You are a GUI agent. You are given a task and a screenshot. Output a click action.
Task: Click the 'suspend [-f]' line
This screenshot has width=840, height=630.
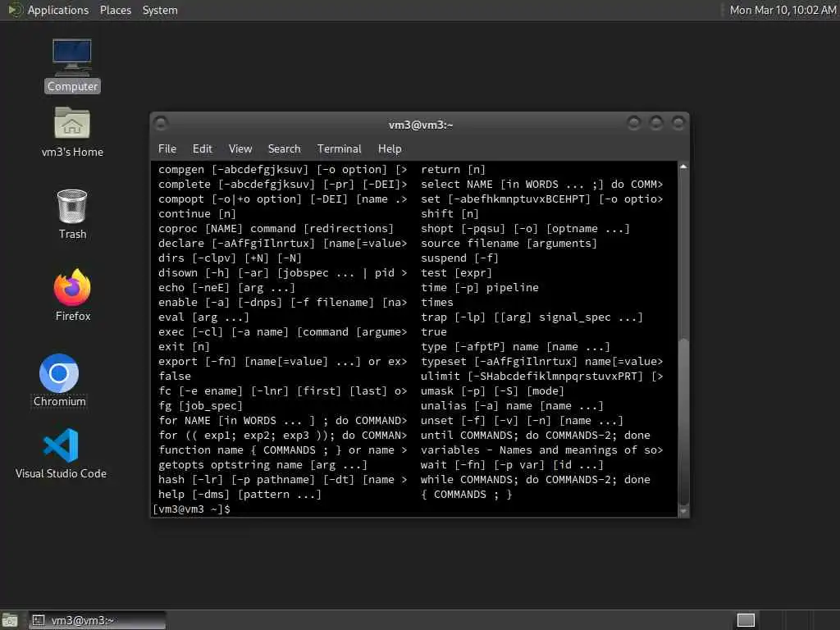point(459,258)
